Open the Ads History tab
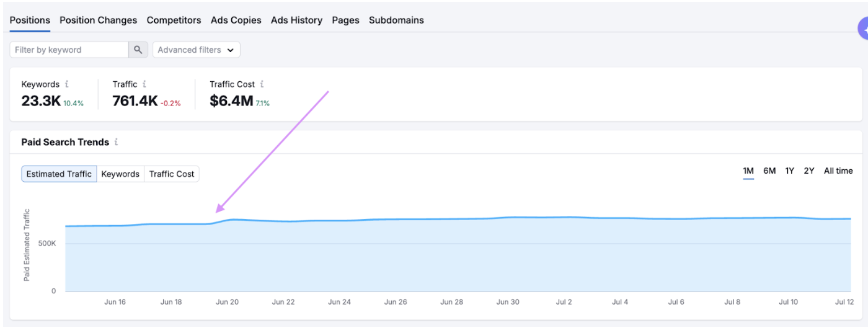Screen dimensions: 868x330 pyautogui.click(x=296, y=20)
